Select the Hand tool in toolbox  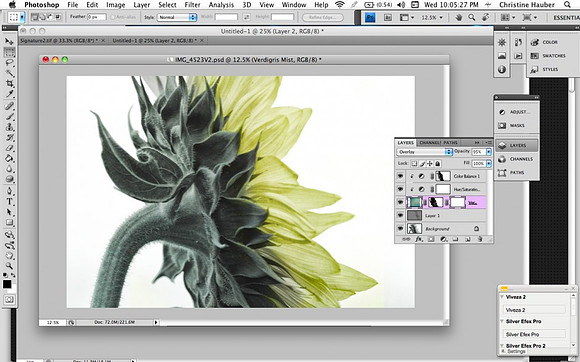(9, 256)
